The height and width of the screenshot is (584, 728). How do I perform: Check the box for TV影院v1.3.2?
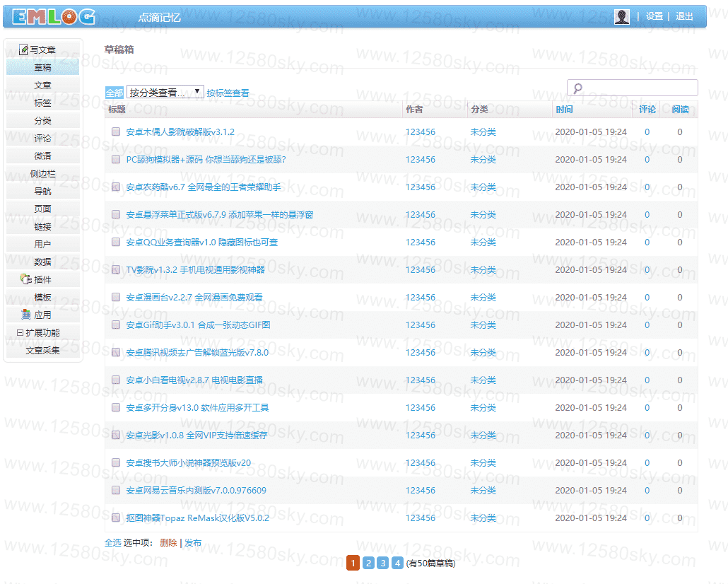[116, 269]
